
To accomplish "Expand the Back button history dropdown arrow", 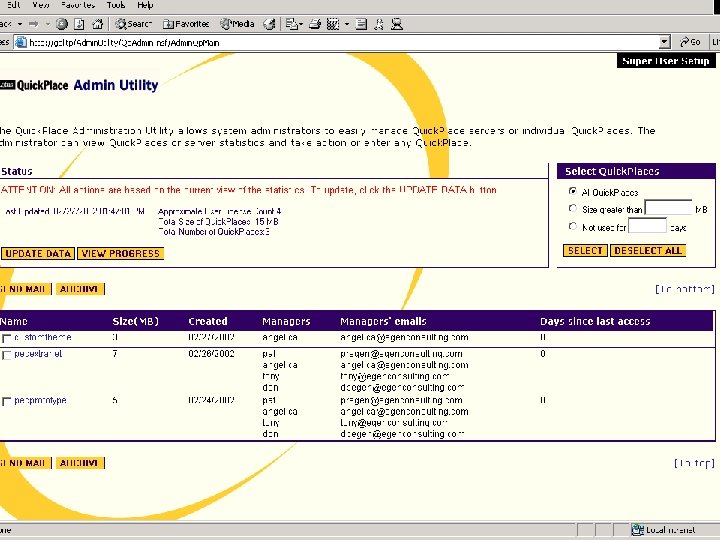I will point(20,24).
